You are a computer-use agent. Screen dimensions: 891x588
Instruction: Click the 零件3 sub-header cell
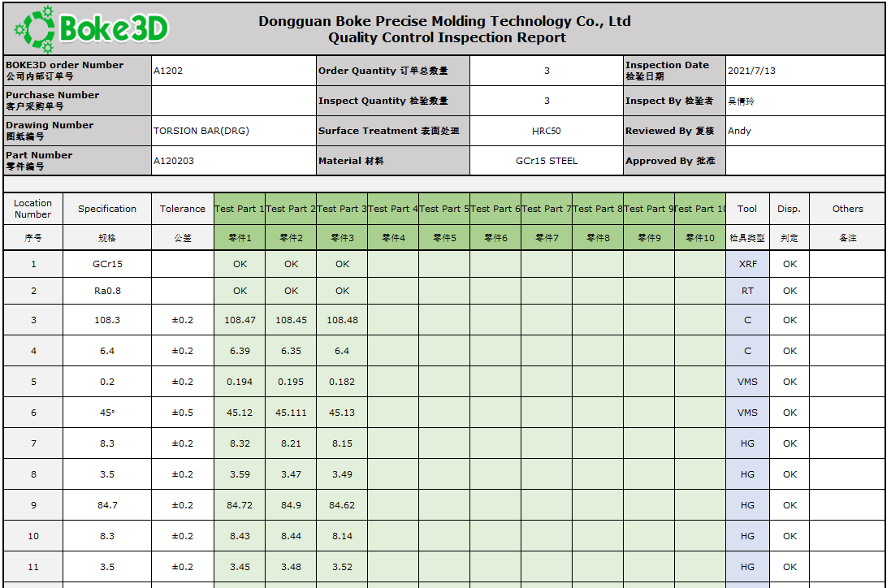click(x=342, y=237)
